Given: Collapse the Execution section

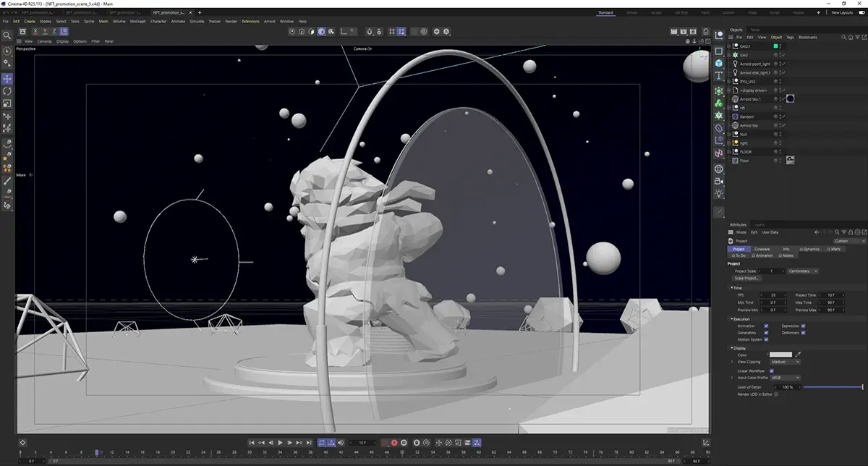Looking at the screenshot, I should pyautogui.click(x=731, y=319).
